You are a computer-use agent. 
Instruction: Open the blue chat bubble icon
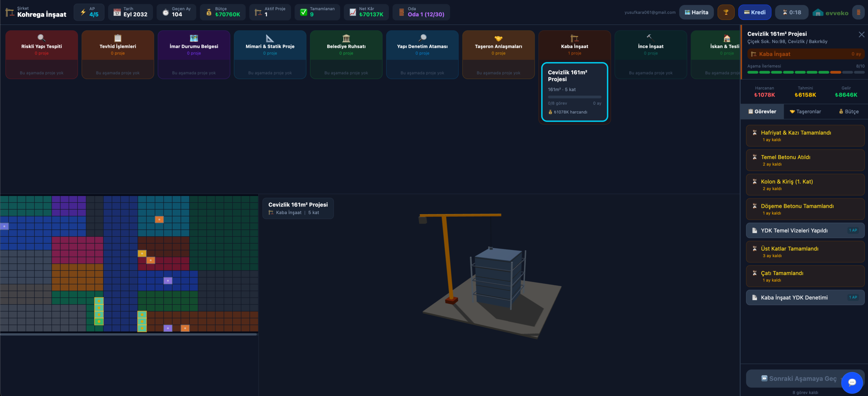pos(852,382)
